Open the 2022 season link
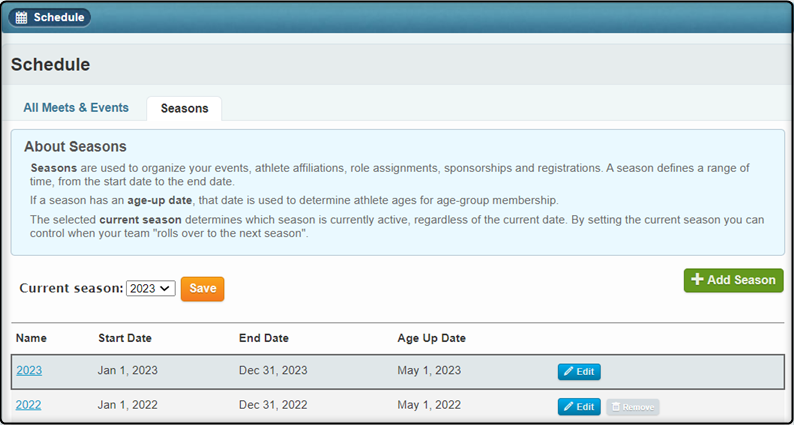This screenshot has width=794, height=425. coord(29,405)
